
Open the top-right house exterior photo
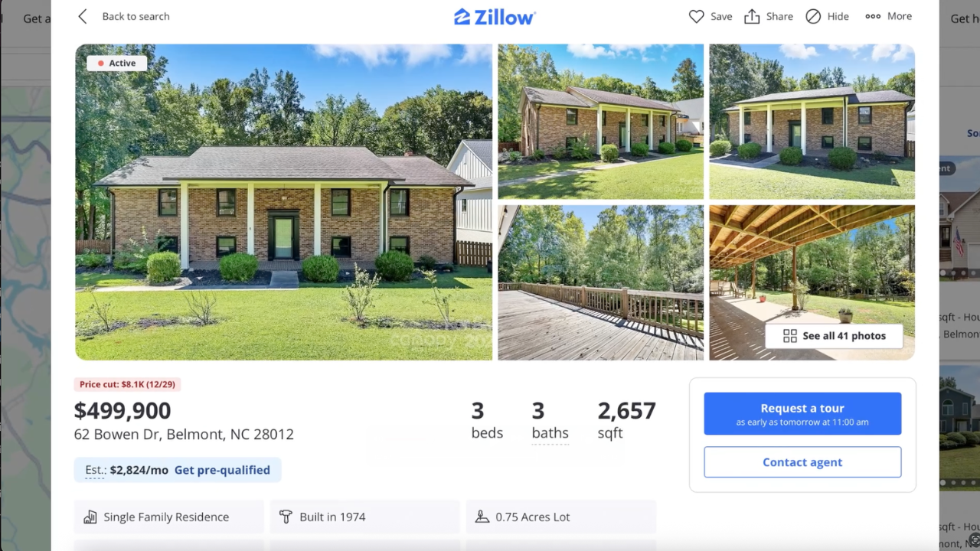point(812,122)
